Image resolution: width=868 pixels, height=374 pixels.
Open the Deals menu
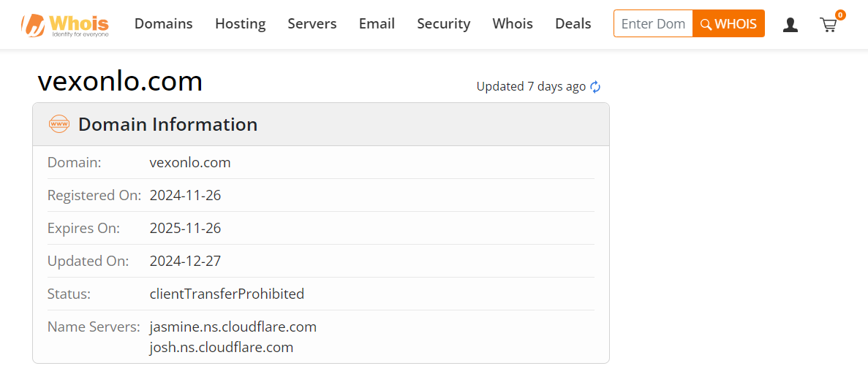click(x=573, y=24)
